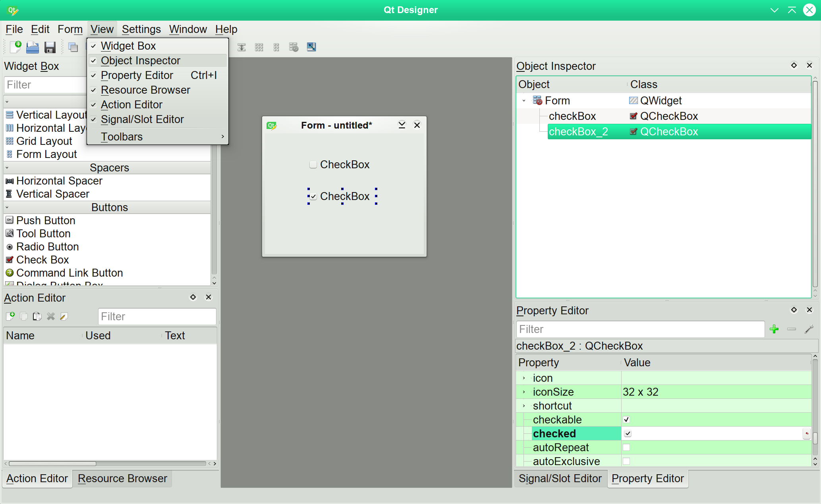Click green plus to add dynamic property
Viewport: 821px width, 504px height.
(x=774, y=329)
